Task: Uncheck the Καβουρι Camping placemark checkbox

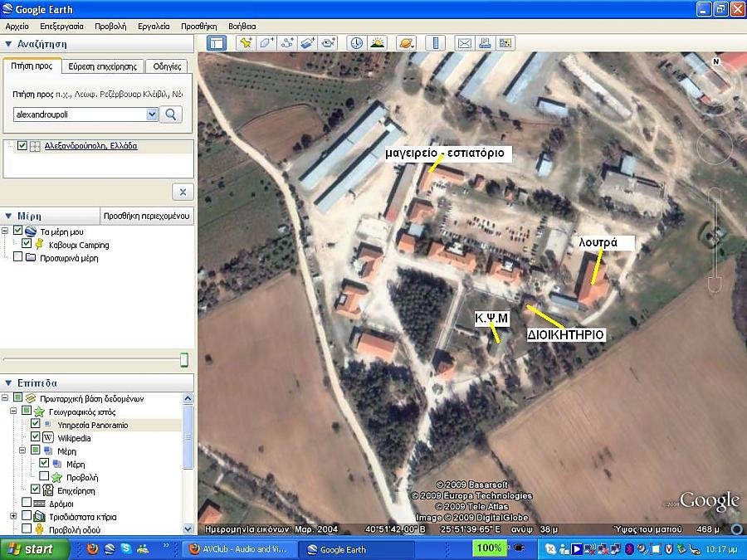Action: (x=27, y=244)
